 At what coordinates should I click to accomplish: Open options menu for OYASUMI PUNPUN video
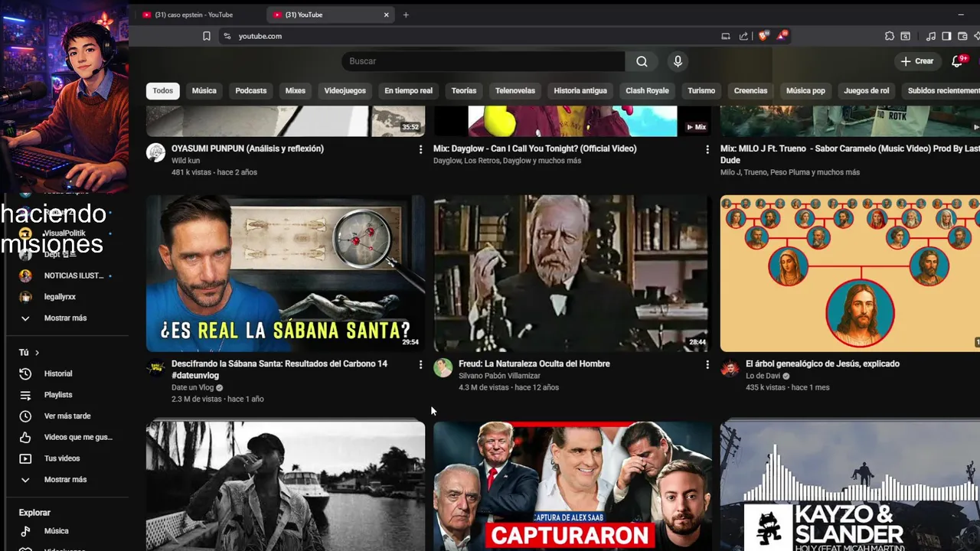tap(420, 149)
